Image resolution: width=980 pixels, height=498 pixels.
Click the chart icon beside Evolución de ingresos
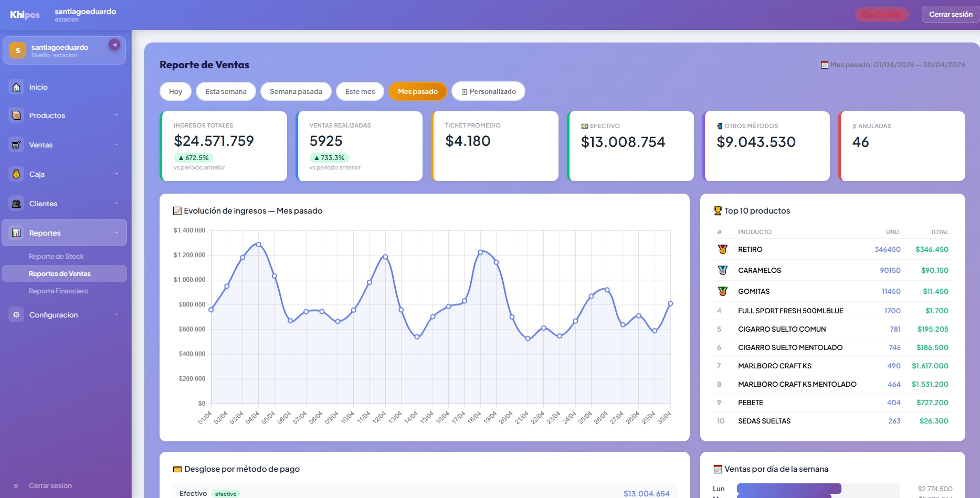(177, 211)
